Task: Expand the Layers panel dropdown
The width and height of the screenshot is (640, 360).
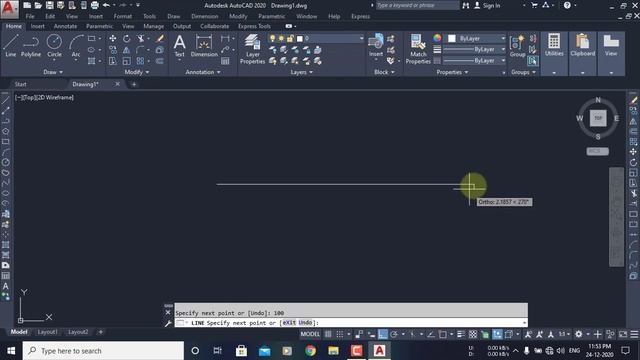Action: (x=302, y=72)
